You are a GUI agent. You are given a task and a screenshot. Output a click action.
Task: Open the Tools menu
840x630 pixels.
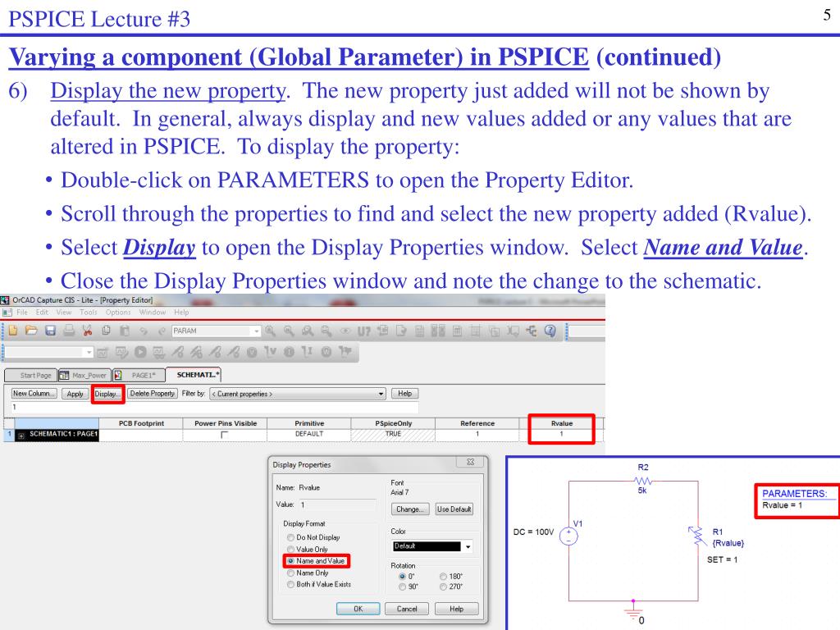89,313
